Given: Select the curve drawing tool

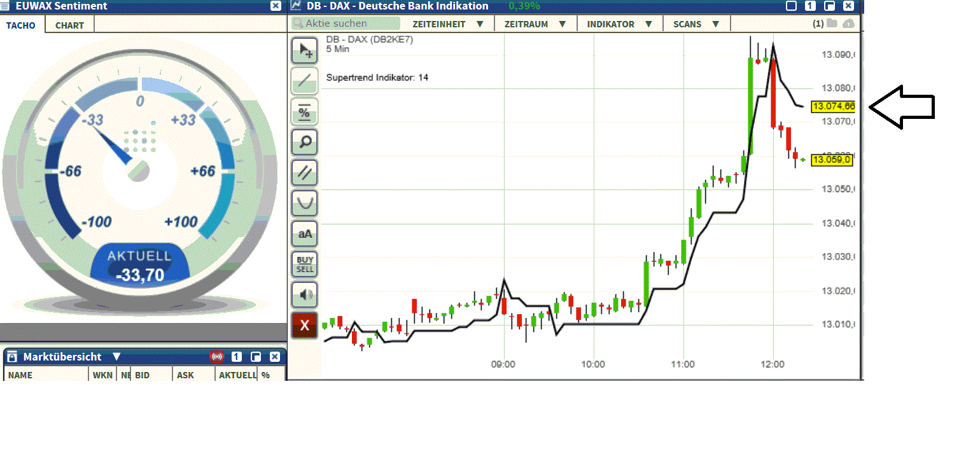Looking at the screenshot, I should click(x=304, y=203).
